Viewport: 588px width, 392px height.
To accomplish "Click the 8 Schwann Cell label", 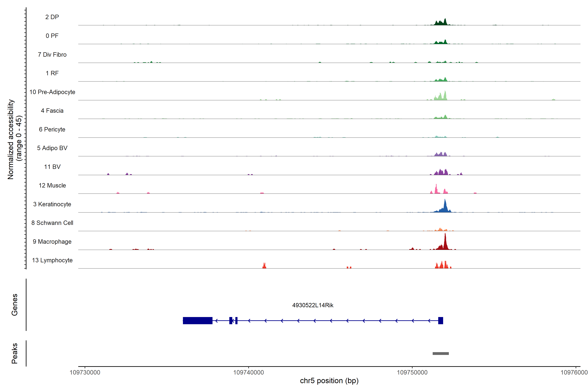I will [52, 223].
